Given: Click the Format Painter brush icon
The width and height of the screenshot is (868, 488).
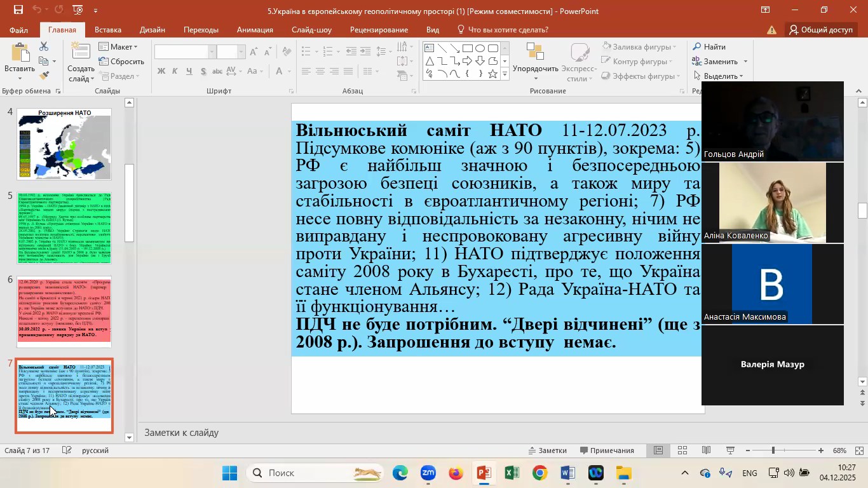Looking at the screenshot, I should pos(44,76).
